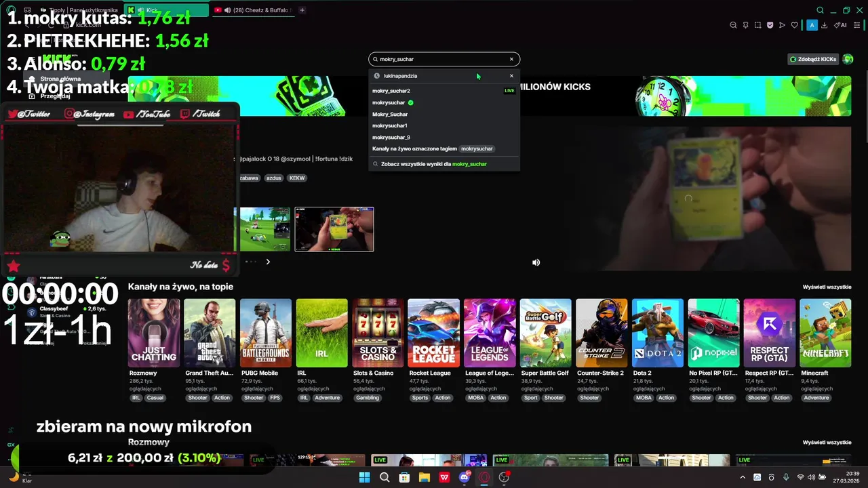Click the Gambling tag under Slots & Casino
The width and height of the screenshot is (868, 488).
pyautogui.click(x=368, y=398)
